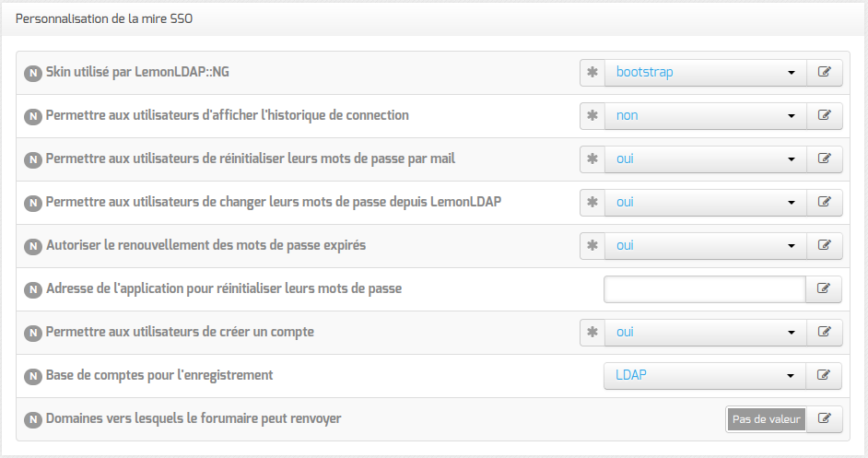Click edit icon for Skin utilisé par LemonLDAP::NG
Screen dimensions: 868x458
point(825,72)
